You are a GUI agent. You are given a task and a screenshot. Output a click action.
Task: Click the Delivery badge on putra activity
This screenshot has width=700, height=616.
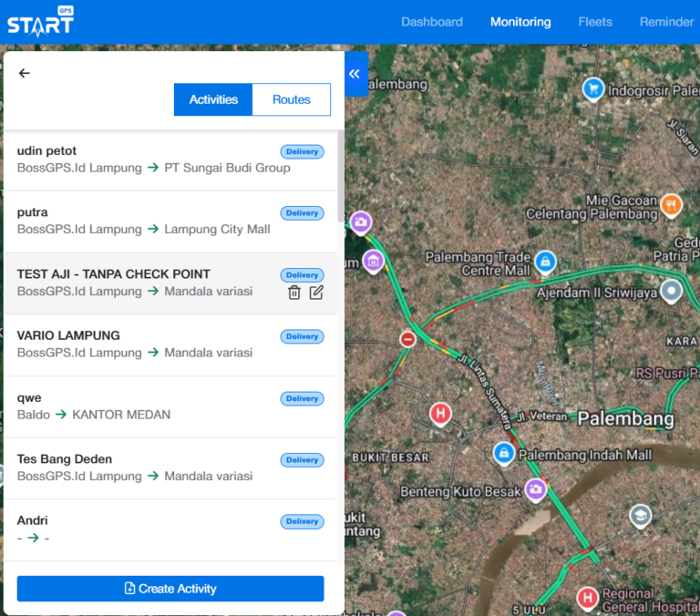click(302, 213)
